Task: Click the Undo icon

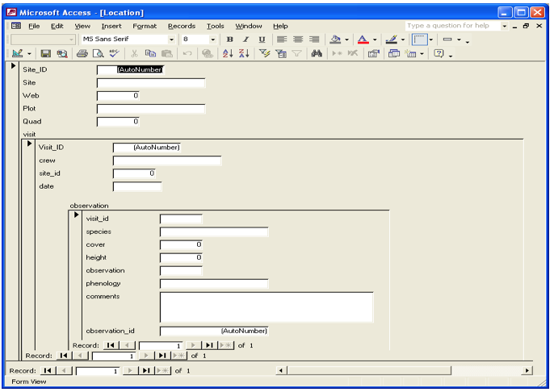Action: pos(187,53)
